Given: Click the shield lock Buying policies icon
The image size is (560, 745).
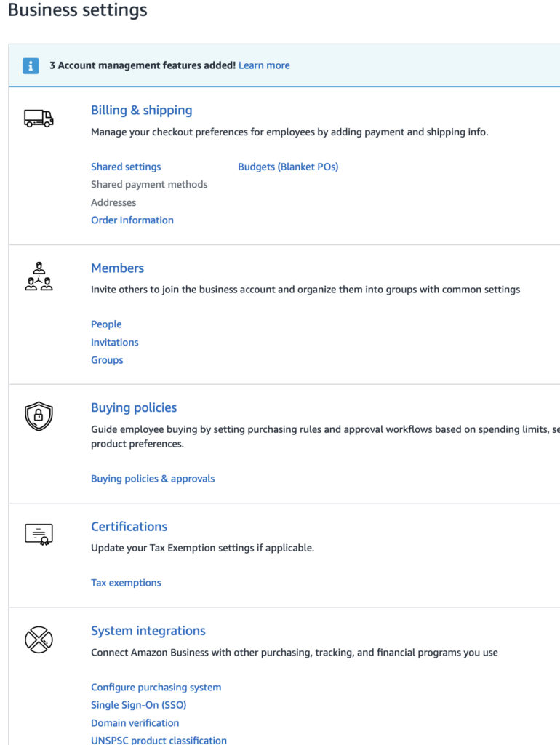Looking at the screenshot, I should click(x=39, y=415).
